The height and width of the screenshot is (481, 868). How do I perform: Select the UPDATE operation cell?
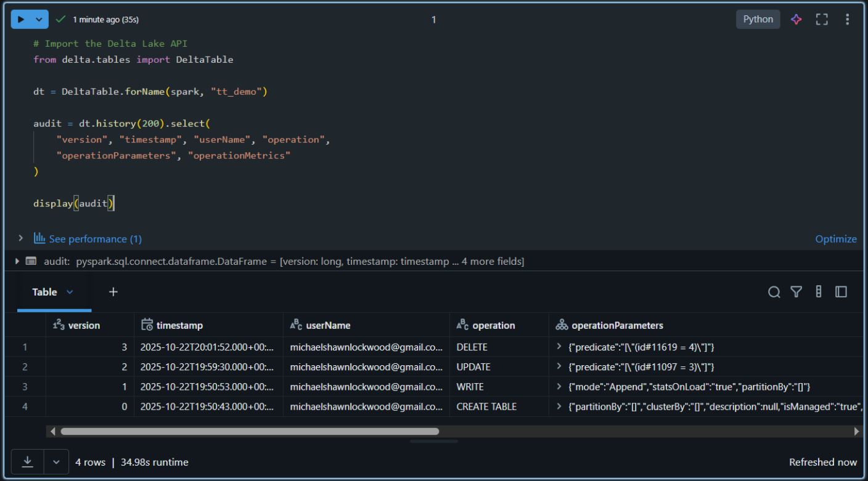click(499, 367)
